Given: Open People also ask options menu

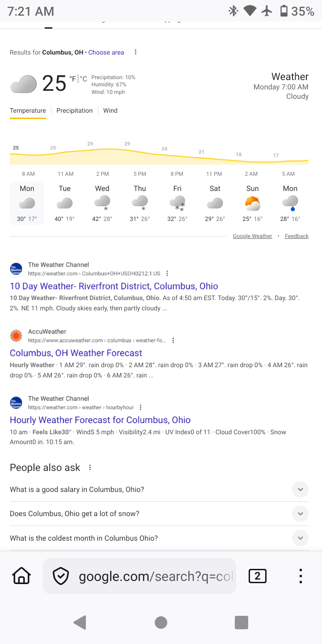Looking at the screenshot, I should [x=90, y=468].
